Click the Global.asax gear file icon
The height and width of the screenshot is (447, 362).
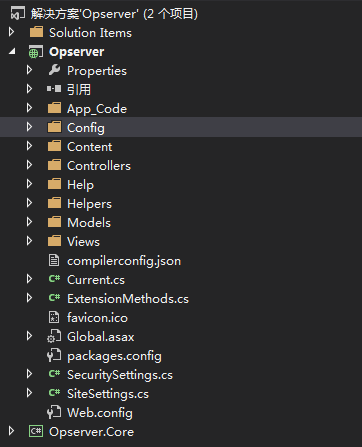click(54, 336)
